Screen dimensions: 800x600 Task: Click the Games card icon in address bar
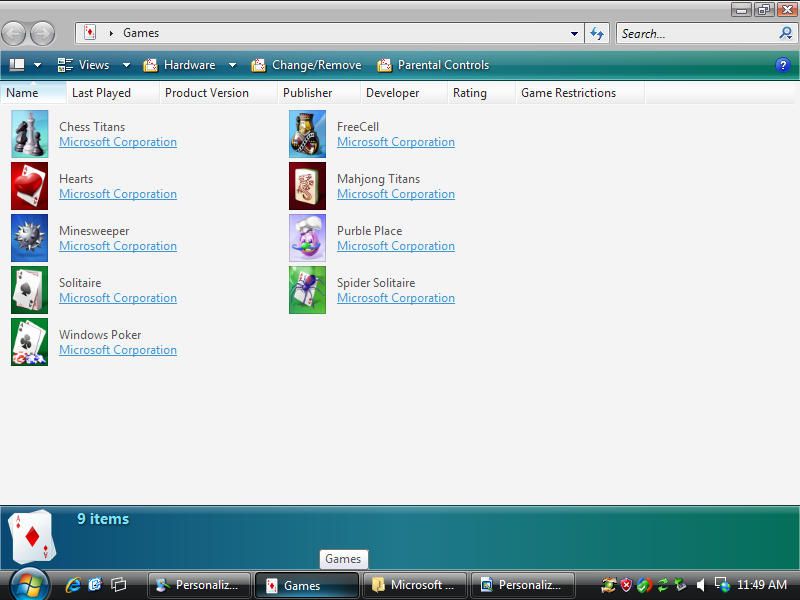point(90,33)
